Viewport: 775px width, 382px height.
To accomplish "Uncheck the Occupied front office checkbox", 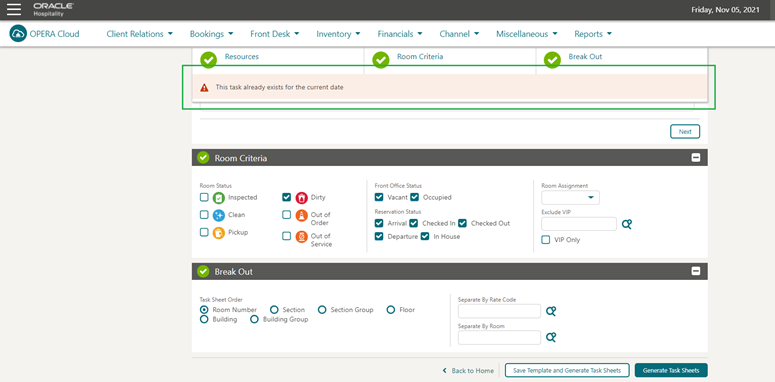I will pos(415,197).
